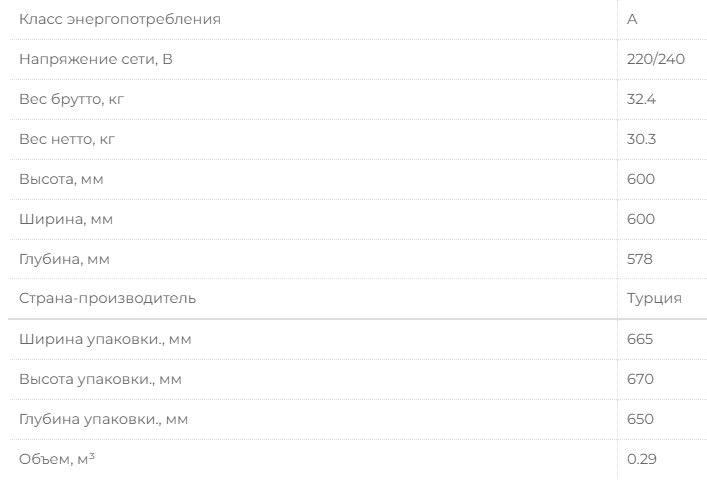
Task: Click the 'Высота, мм' row label
Action: (x=61, y=179)
